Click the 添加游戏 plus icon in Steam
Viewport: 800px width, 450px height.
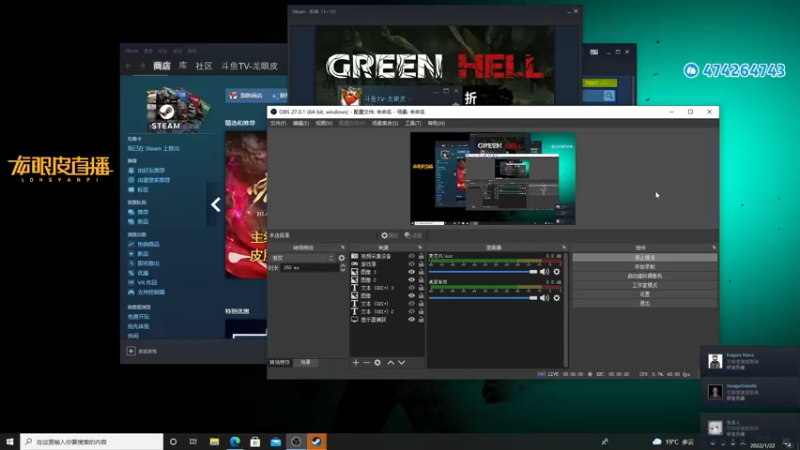[x=131, y=351]
